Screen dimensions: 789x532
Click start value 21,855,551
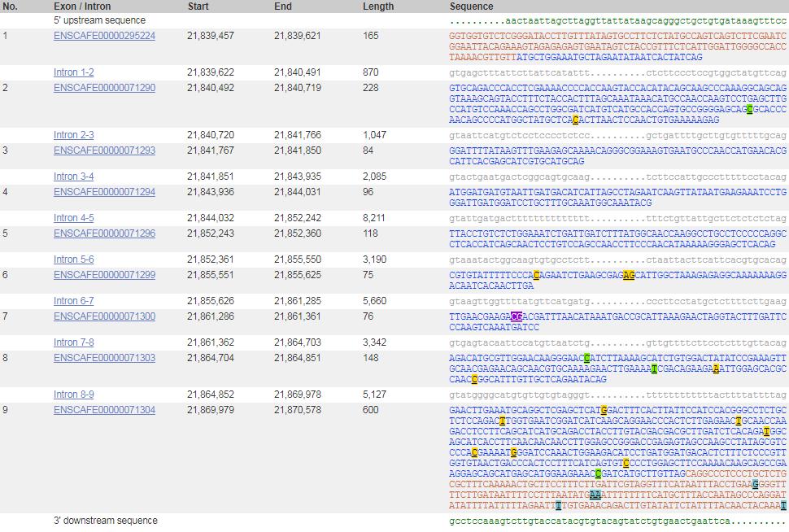[211, 275]
